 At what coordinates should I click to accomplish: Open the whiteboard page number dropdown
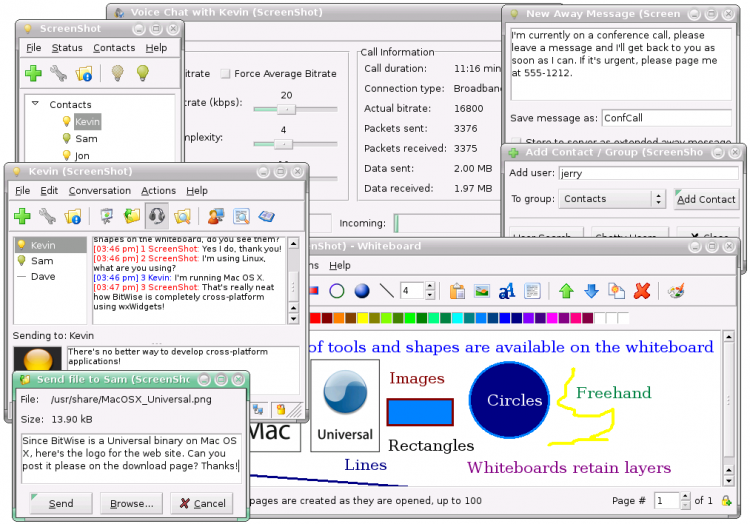pyautogui.click(x=687, y=500)
